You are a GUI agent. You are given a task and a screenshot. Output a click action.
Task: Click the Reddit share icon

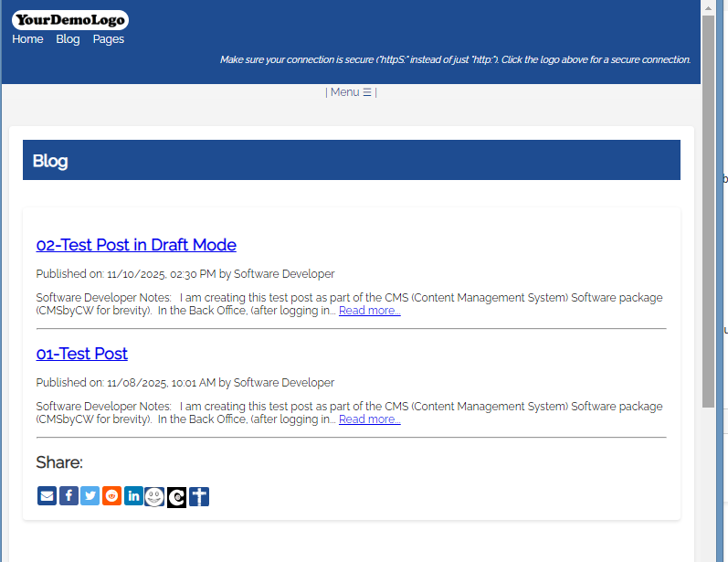pyautogui.click(x=111, y=496)
